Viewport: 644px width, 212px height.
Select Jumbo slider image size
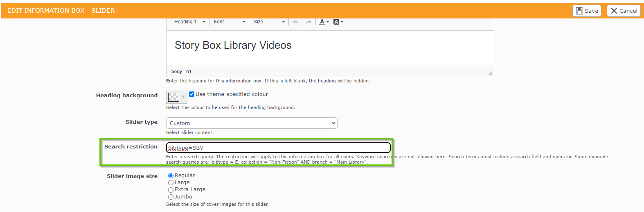pos(171,197)
